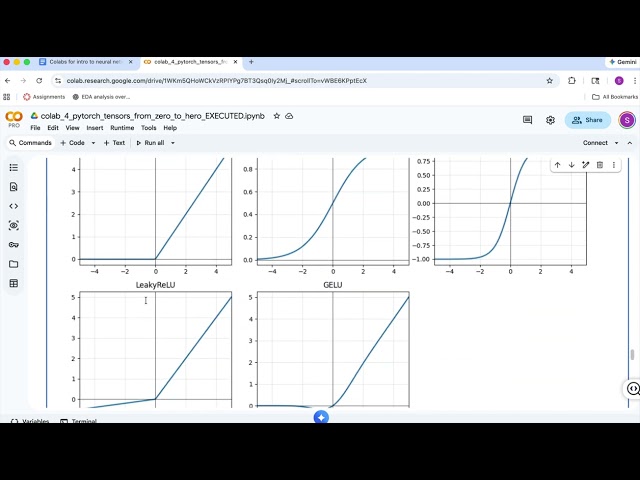Click the notebook title filename
Image resolution: width=640 pixels, height=480 pixels.
pyautogui.click(x=153, y=116)
